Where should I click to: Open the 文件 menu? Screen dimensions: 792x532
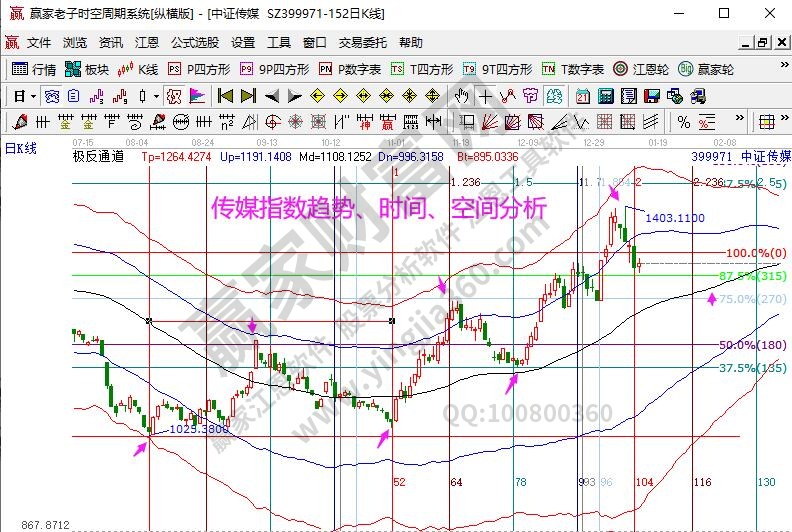[x=39, y=42]
